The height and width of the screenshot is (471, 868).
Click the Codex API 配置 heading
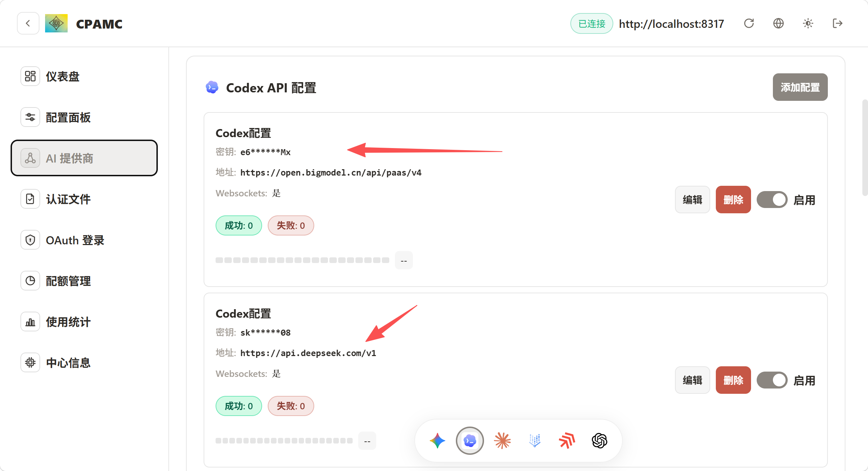click(271, 88)
